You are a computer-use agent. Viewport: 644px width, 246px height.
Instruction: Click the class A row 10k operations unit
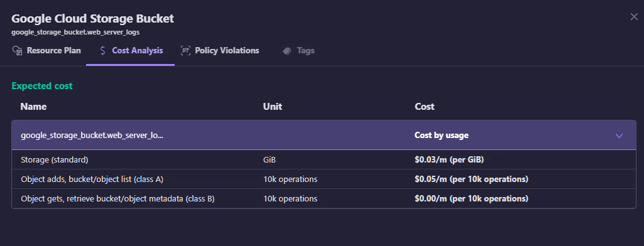pos(290,179)
